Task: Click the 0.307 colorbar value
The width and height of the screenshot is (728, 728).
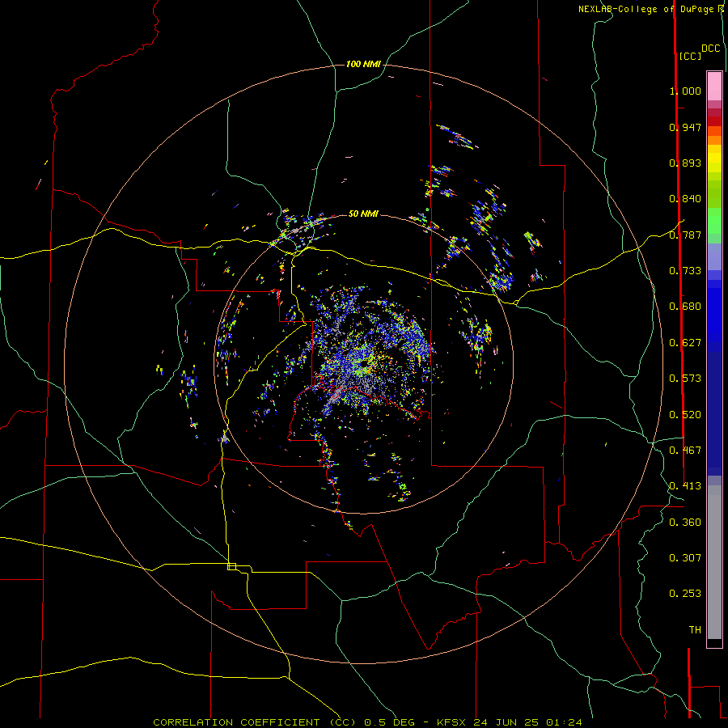Action: click(x=685, y=558)
